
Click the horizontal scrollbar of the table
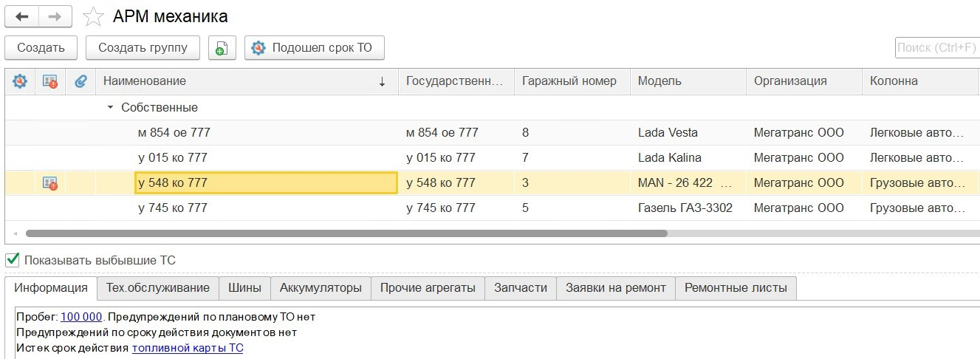[346, 233]
